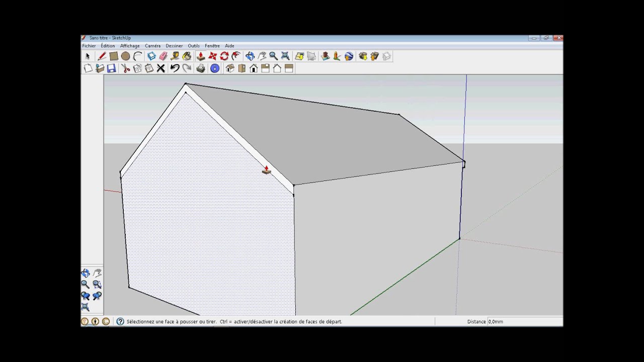Click Next view in left palette
This screenshot has height=362, width=644.
pos(97,296)
